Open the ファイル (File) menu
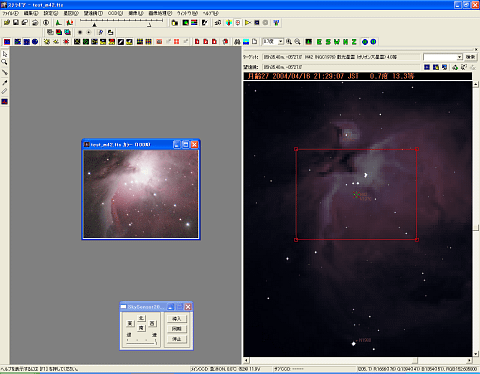 (x=10, y=13)
